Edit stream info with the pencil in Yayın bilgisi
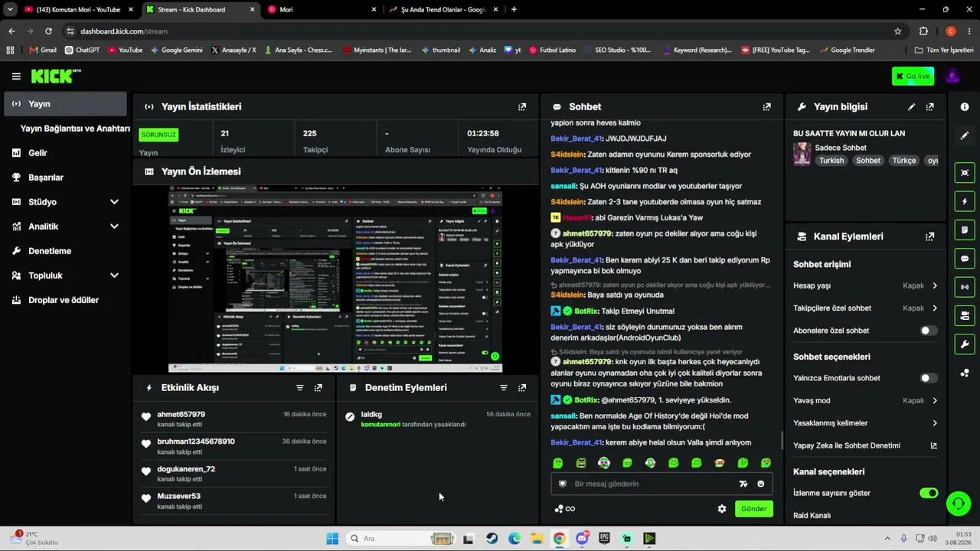This screenshot has height=551, width=980. [911, 107]
